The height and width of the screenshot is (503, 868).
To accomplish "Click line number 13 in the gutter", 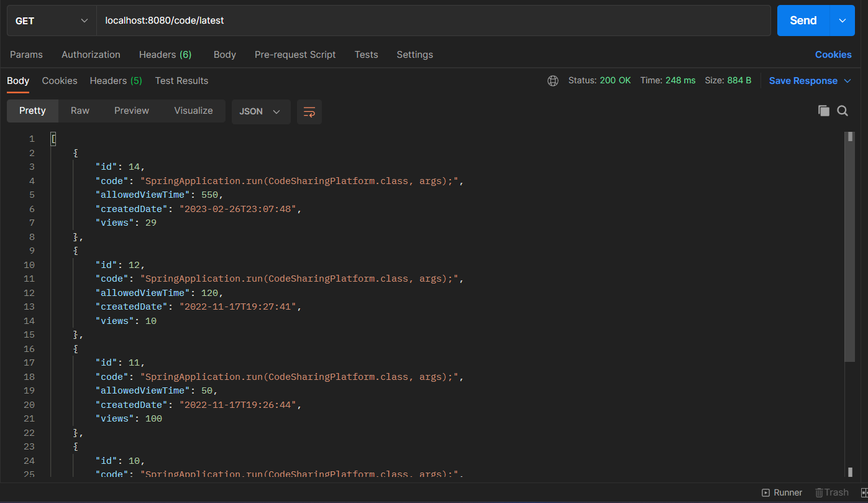I will pyautogui.click(x=29, y=307).
